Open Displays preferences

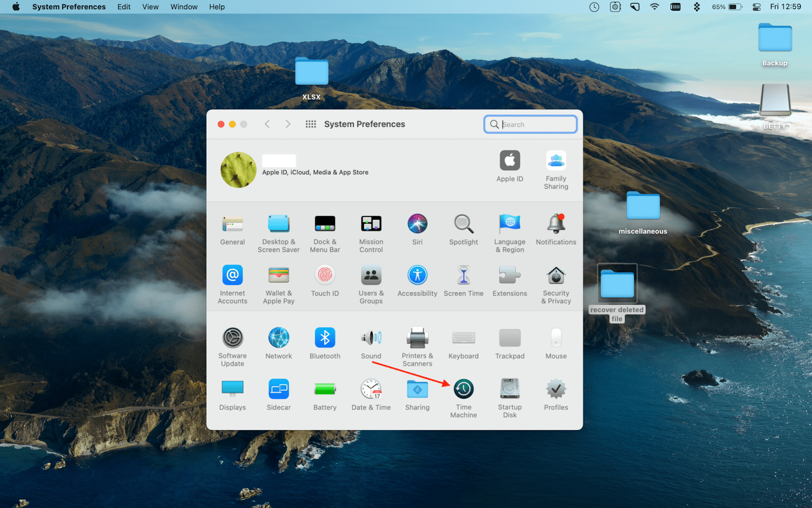[x=232, y=395]
